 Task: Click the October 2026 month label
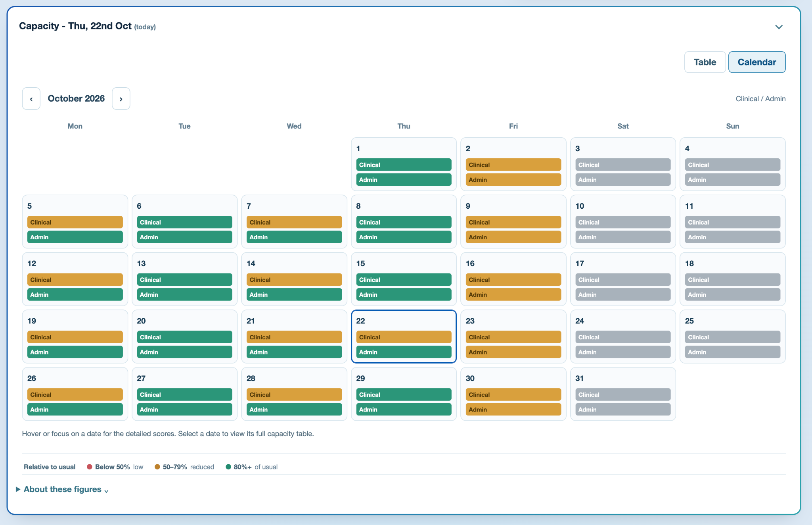point(76,98)
